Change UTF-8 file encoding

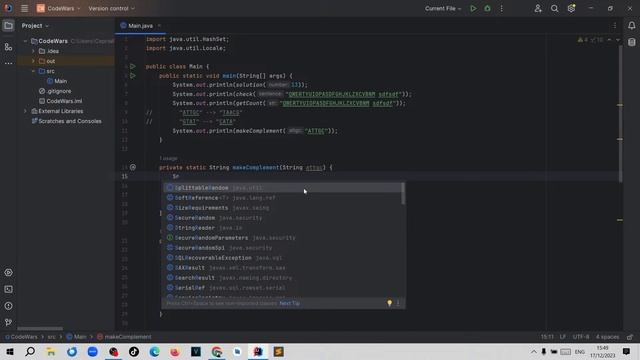581,337
